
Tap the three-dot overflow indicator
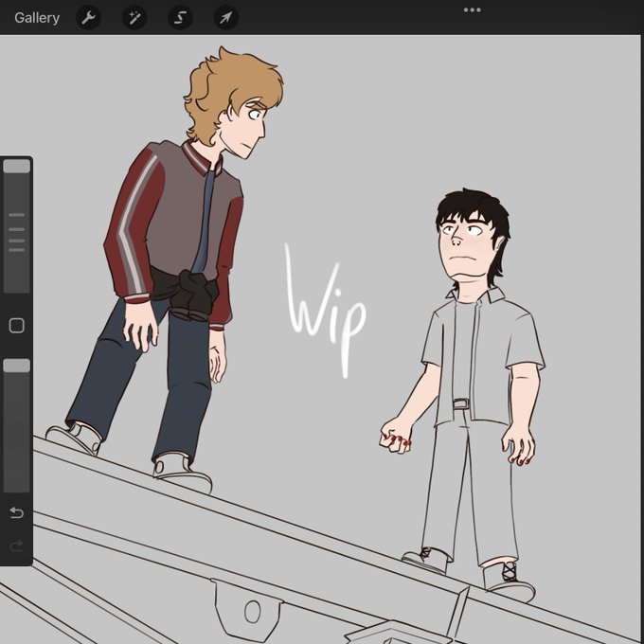pyautogui.click(x=472, y=9)
